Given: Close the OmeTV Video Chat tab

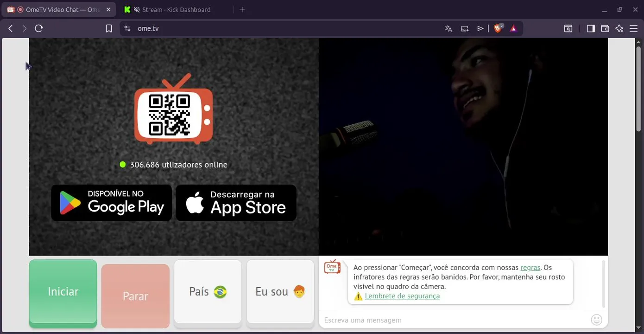Looking at the screenshot, I should [108, 9].
